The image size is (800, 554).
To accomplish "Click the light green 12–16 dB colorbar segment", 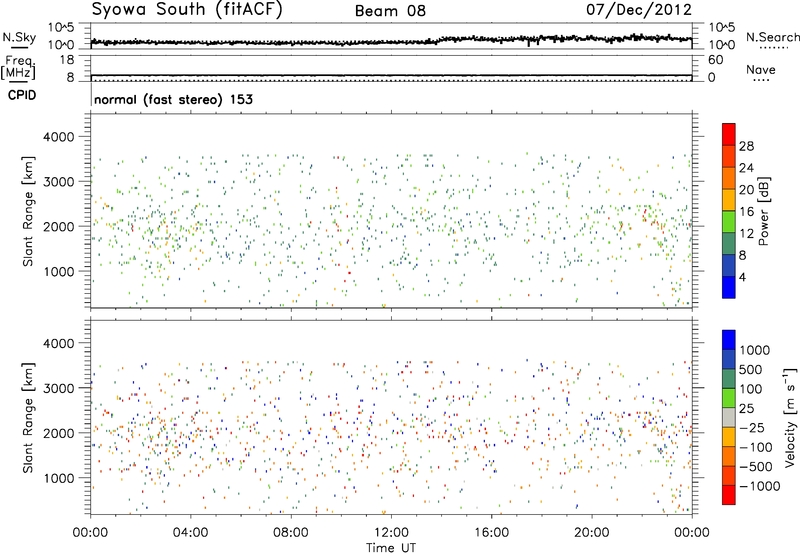I will click(x=729, y=222).
